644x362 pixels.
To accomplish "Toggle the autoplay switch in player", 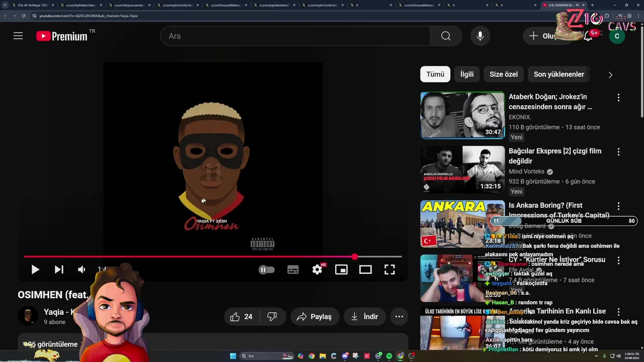I will [267, 269].
